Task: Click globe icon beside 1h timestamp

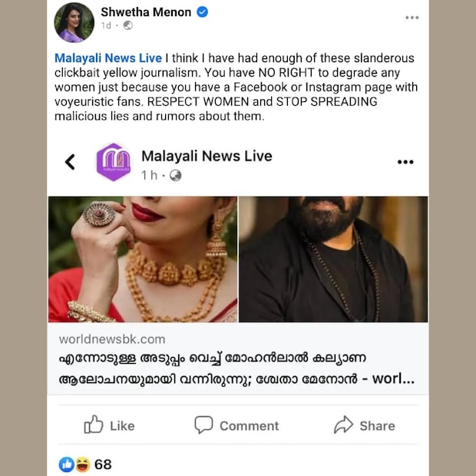Action: pos(176,176)
